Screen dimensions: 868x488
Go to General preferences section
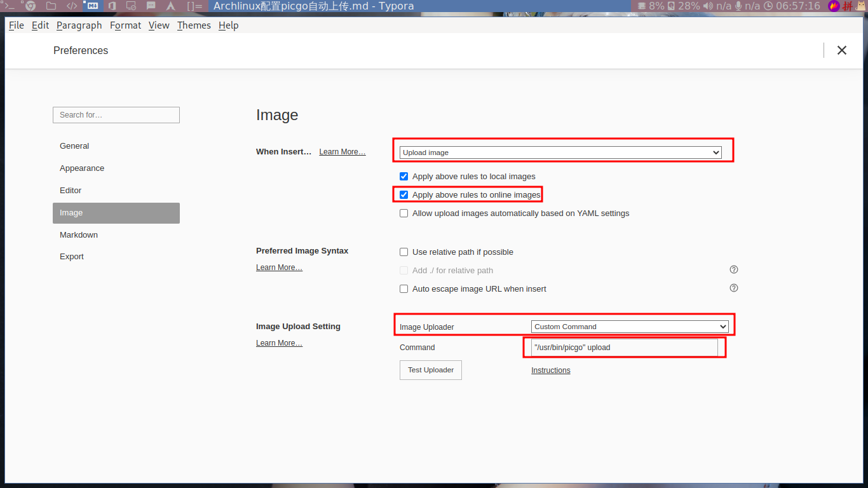[x=116, y=146]
